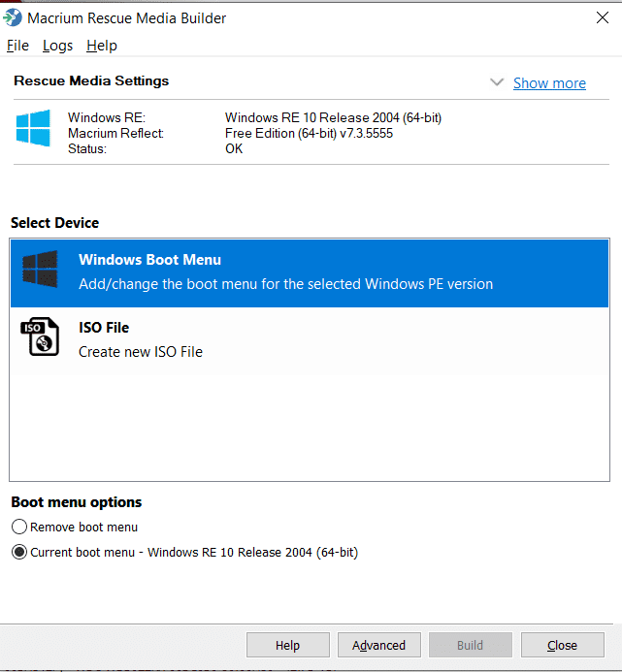
Task: Click the Windows RE 10 Release 2004 value
Action: tap(333, 118)
